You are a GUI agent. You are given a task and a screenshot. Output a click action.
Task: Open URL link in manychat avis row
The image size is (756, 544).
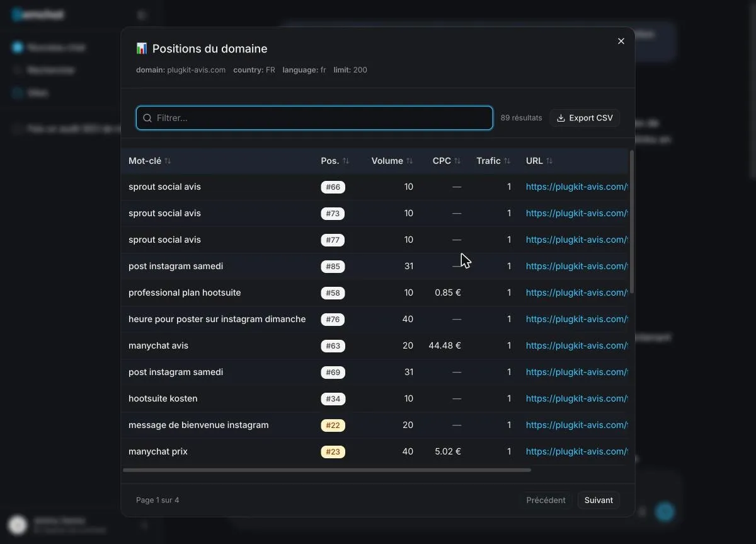coord(577,345)
